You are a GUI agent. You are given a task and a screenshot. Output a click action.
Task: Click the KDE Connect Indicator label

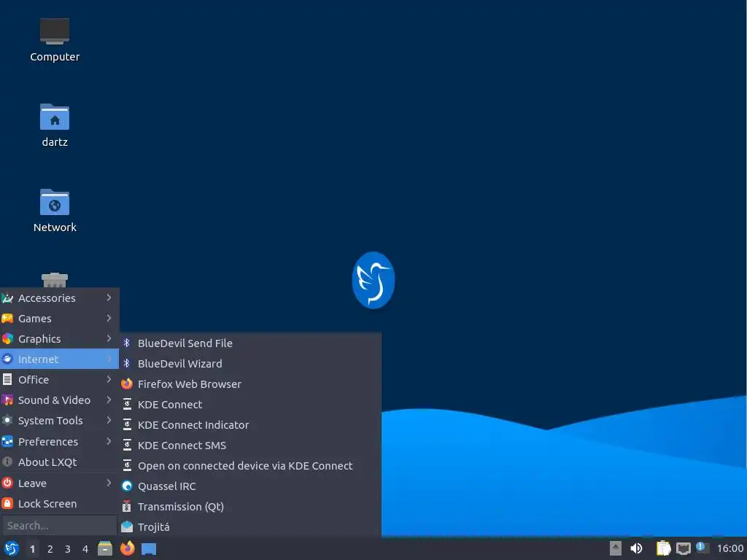193,425
